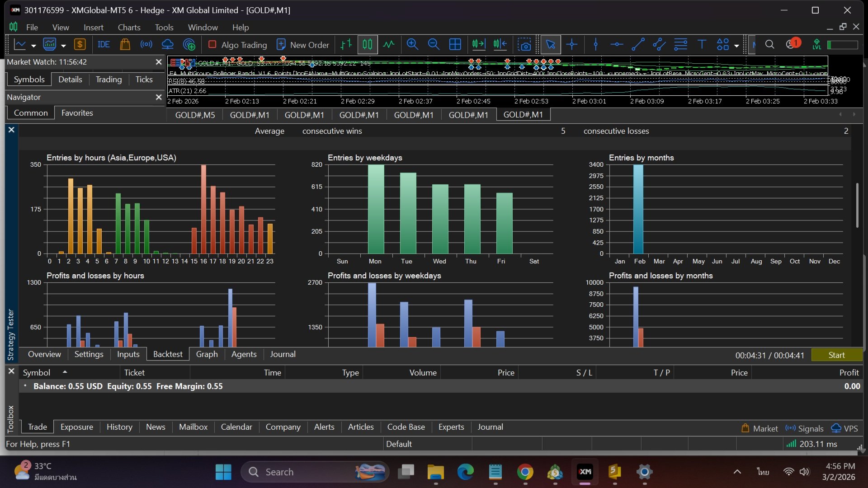Open MetaEditor IDE icon
Screen dimensions: 868x488
[104, 45]
